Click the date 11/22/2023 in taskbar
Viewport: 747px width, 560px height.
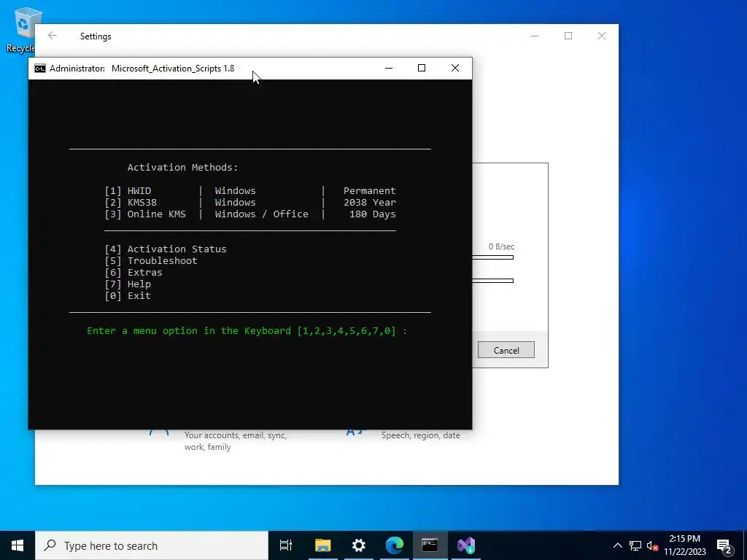coord(685,552)
